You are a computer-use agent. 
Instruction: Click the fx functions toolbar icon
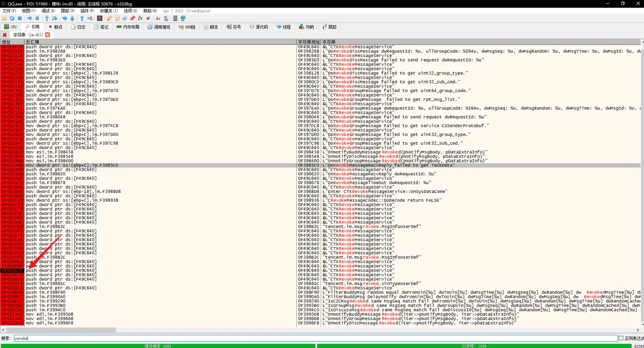(140, 18)
